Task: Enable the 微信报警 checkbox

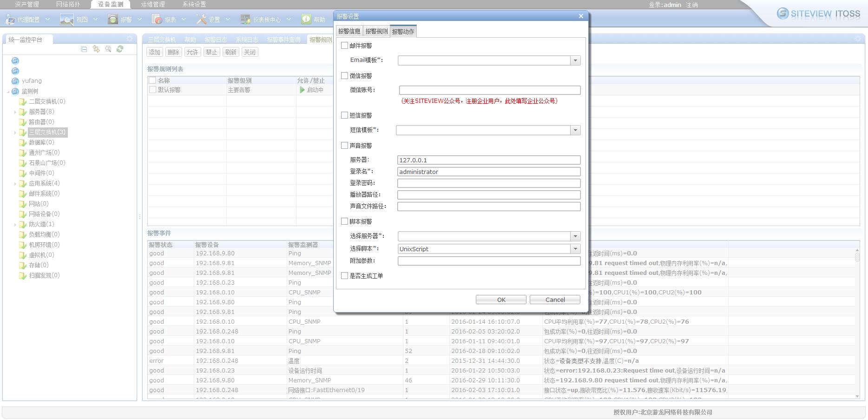Action: pyautogui.click(x=344, y=75)
